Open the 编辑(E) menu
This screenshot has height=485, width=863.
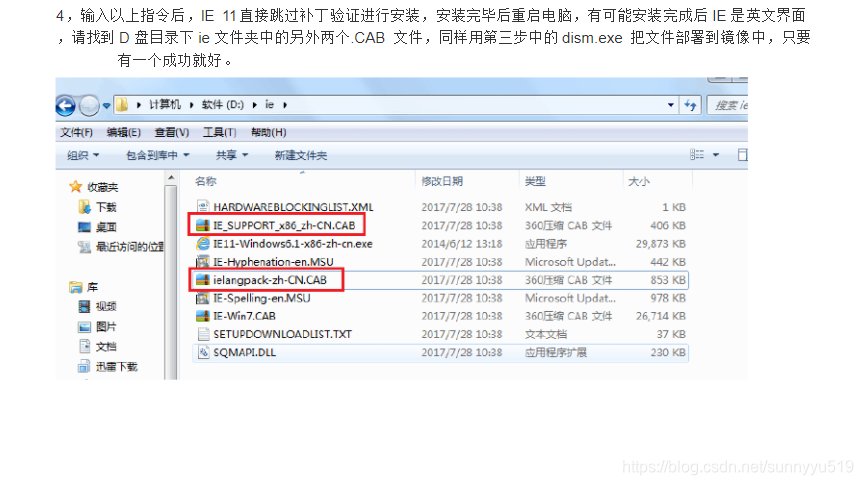(x=124, y=132)
